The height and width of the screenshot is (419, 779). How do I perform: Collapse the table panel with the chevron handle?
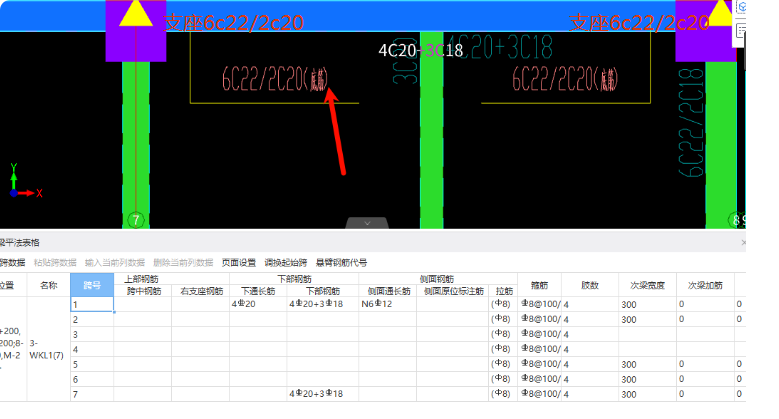pos(367,223)
